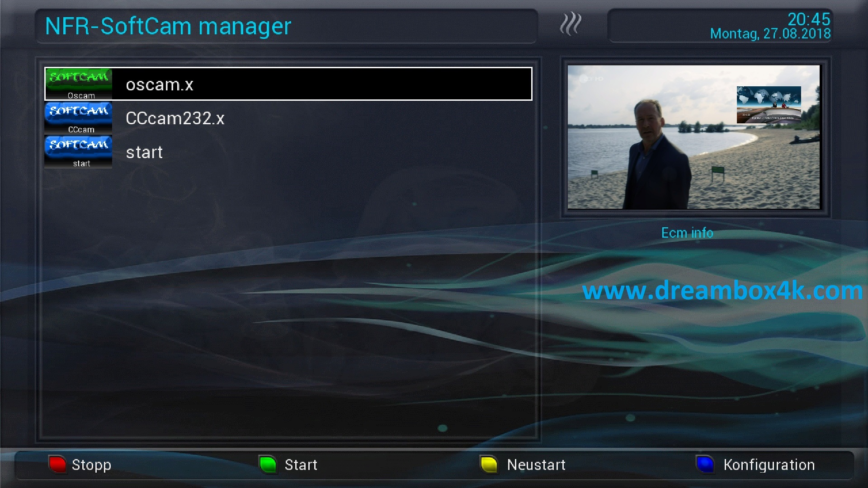868x488 pixels.
Task: Click the Stopp label
Action: (91, 465)
